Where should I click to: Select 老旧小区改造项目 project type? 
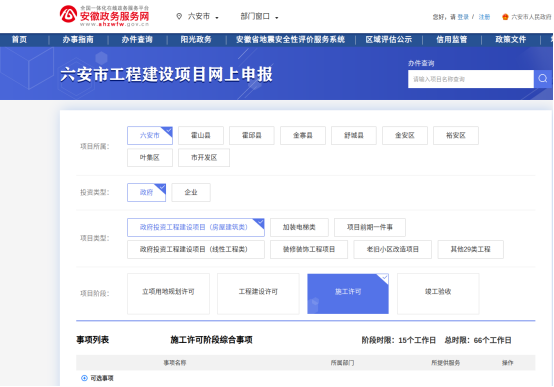click(x=393, y=250)
